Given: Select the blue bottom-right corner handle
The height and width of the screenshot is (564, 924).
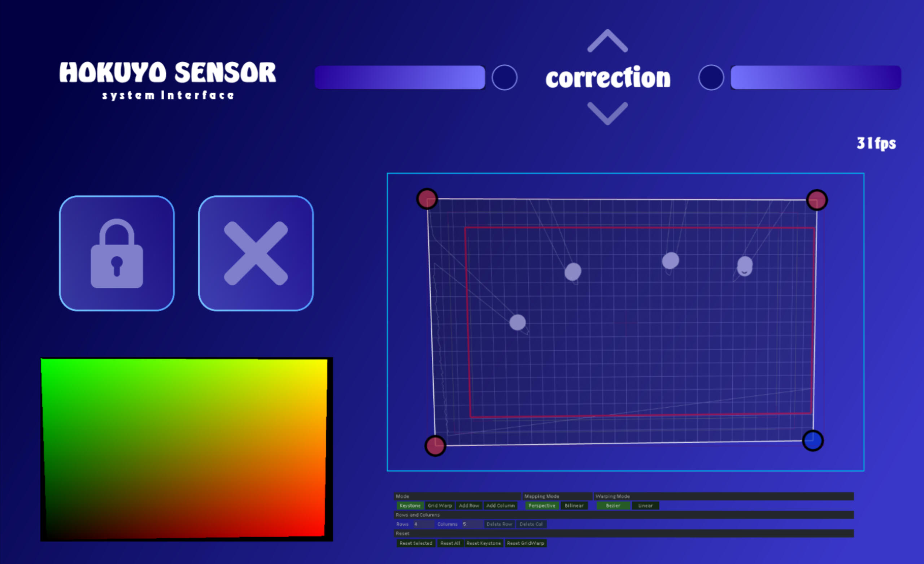Looking at the screenshot, I should tap(812, 440).
